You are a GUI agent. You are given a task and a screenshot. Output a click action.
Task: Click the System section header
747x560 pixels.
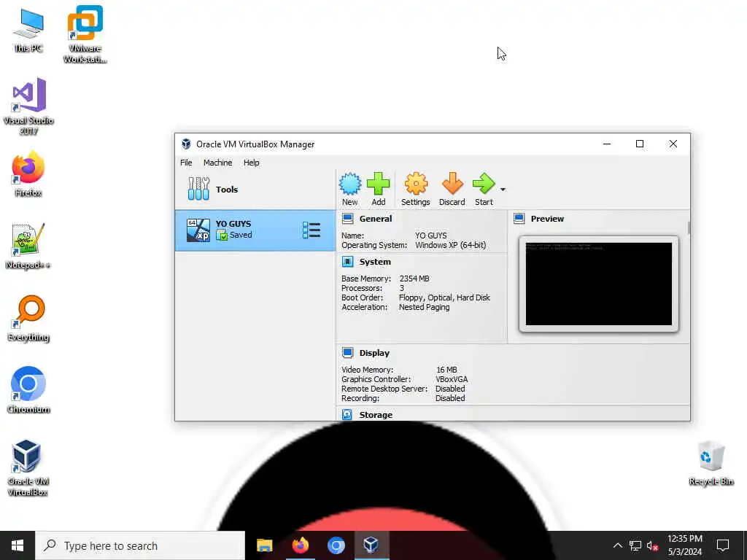pos(375,262)
